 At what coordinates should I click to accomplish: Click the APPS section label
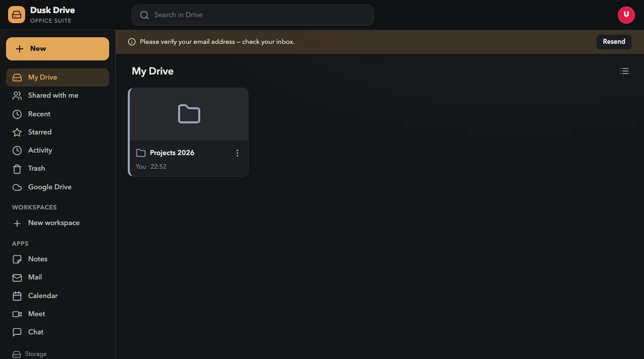[20, 244]
